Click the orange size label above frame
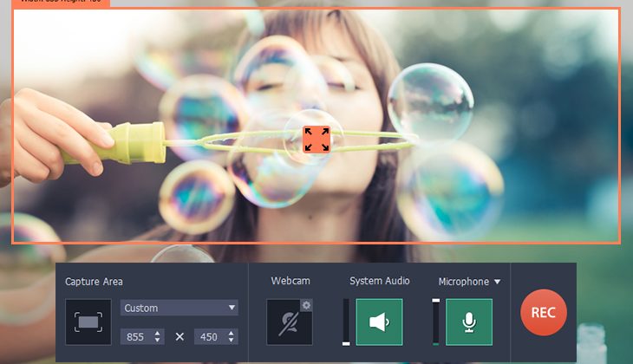Image resolution: width=633 pixels, height=364 pixels. [61, 3]
